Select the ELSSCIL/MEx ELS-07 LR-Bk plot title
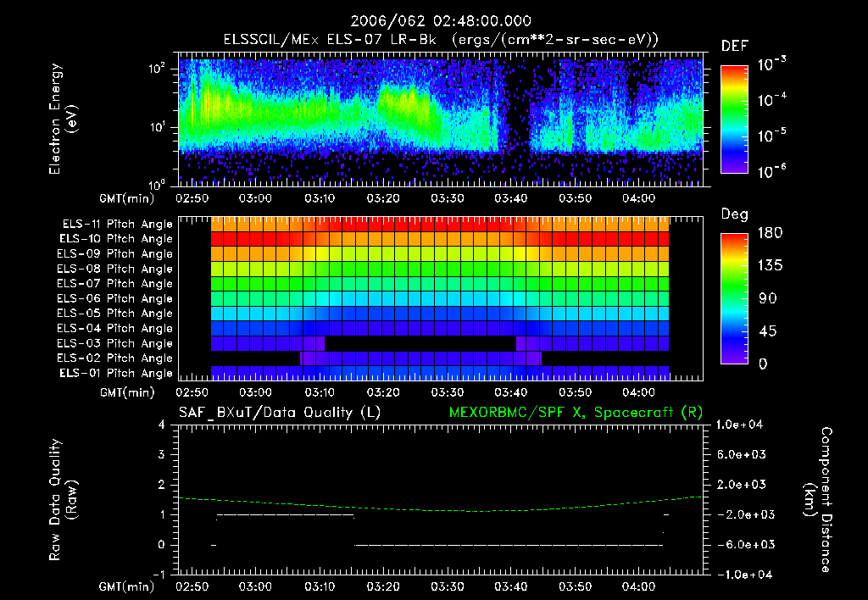This screenshot has height=600, width=868. 441,40
